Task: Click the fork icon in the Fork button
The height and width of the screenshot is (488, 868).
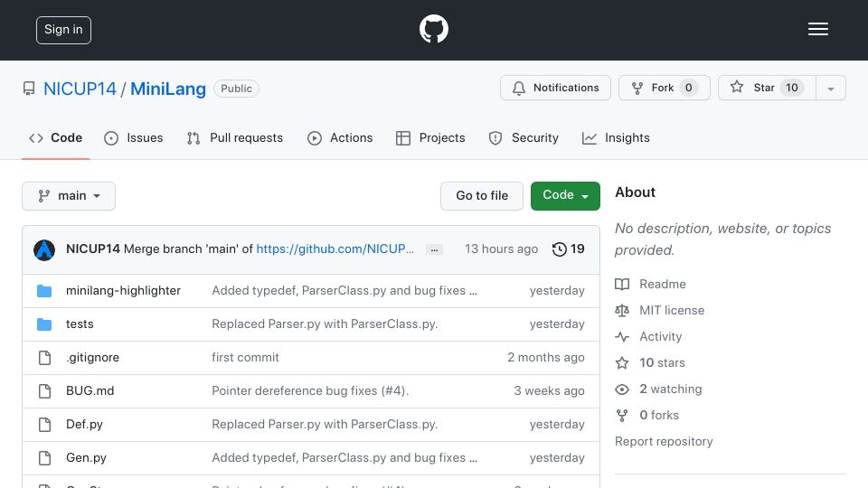Action: [x=637, y=88]
